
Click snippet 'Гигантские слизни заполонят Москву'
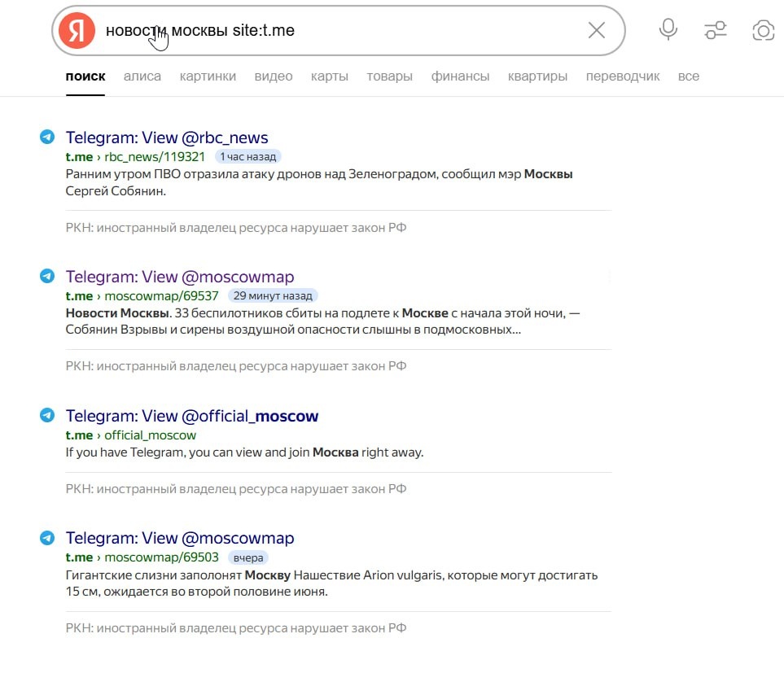(331, 583)
